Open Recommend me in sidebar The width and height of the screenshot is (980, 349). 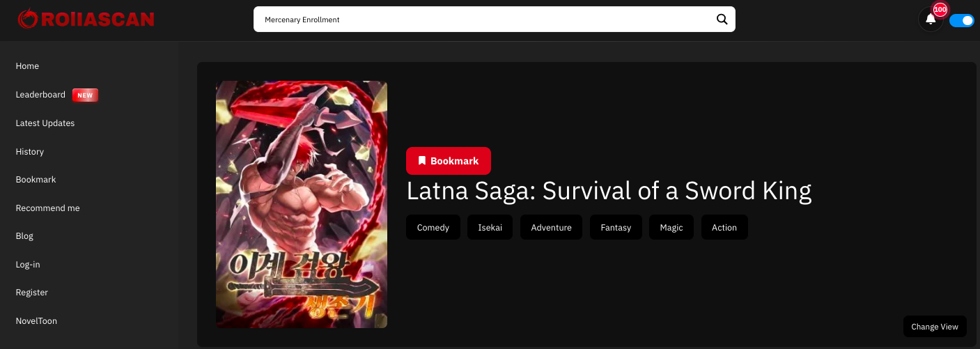[x=47, y=208]
